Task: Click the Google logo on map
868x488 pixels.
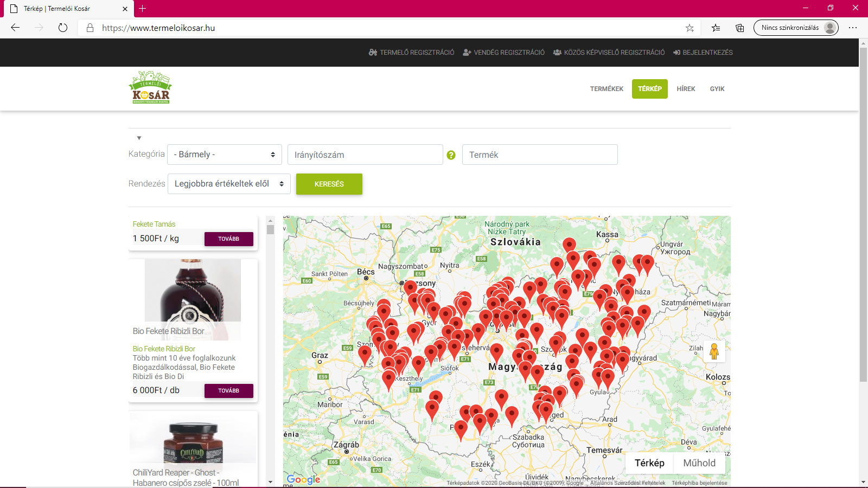Action: [x=303, y=479]
